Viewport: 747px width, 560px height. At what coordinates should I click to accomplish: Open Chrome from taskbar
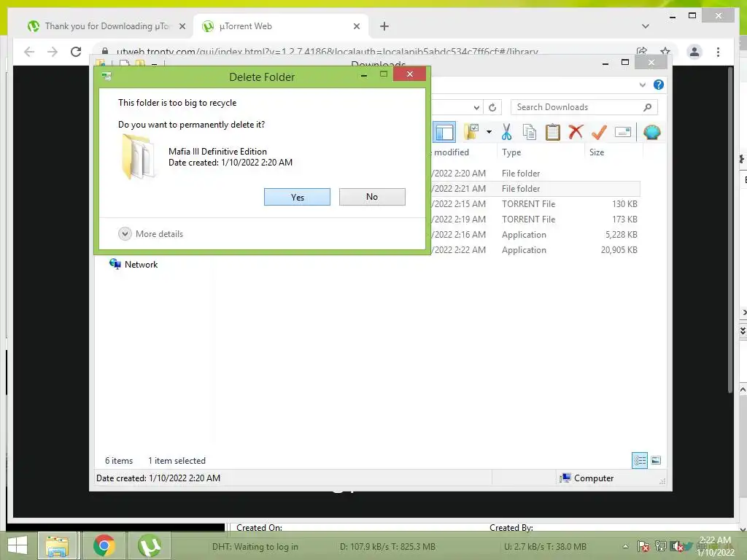point(104,546)
